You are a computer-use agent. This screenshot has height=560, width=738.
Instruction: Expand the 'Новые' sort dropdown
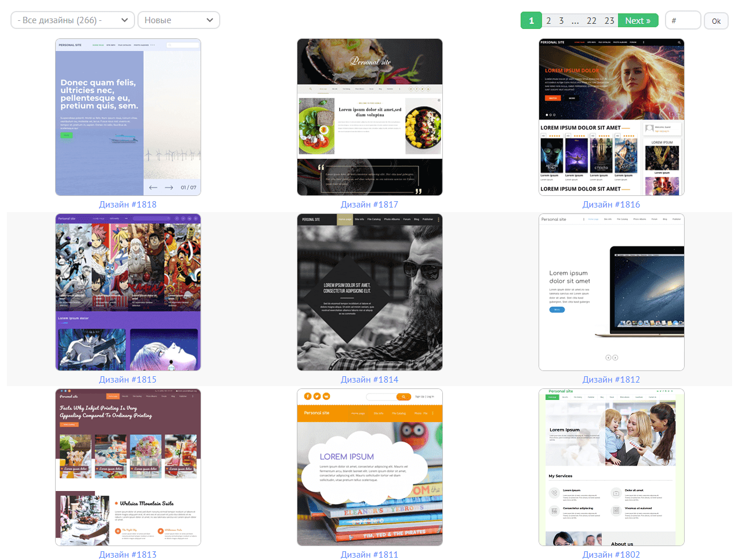[x=179, y=20]
